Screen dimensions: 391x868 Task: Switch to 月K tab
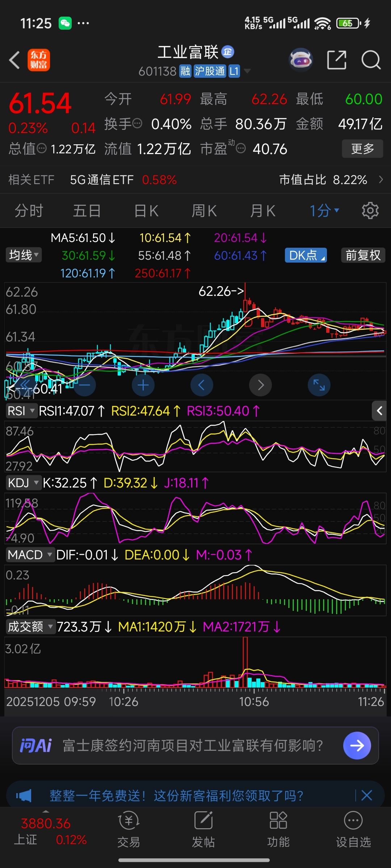pyautogui.click(x=263, y=210)
